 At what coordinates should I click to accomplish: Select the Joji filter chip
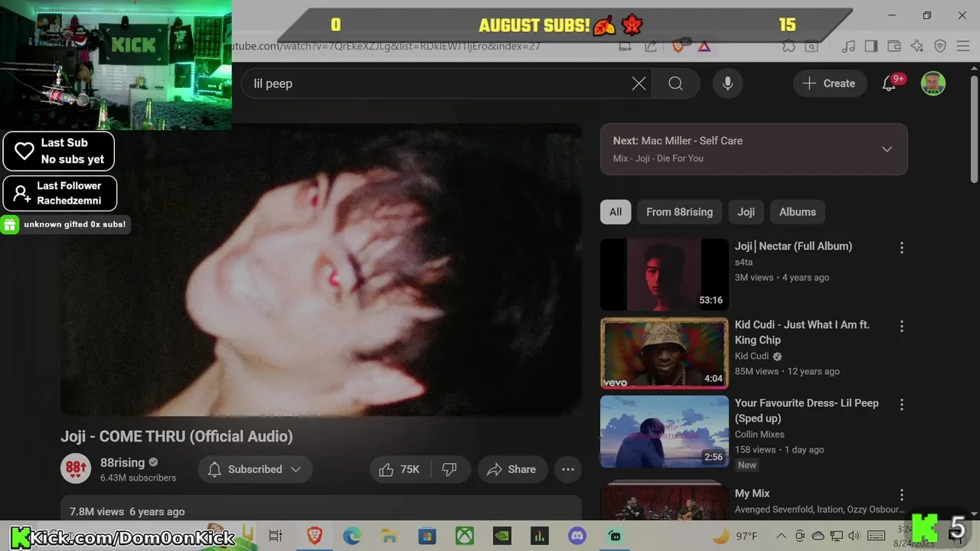[x=746, y=212]
